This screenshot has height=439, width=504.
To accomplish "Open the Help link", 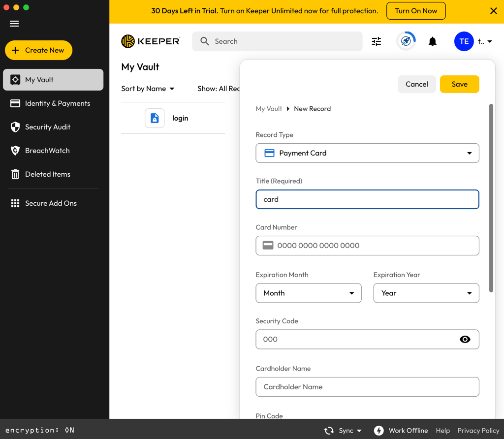I will [442, 430].
